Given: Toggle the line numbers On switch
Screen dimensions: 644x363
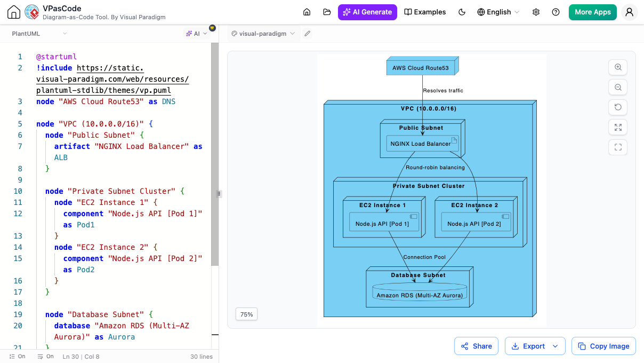Looking at the screenshot, I should pyautogui.click(x=18, y=356).
